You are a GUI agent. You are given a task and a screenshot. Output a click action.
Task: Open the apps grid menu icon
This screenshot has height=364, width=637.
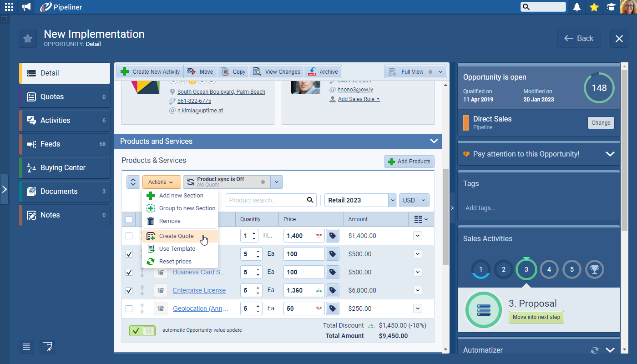[x=9, y=7]
